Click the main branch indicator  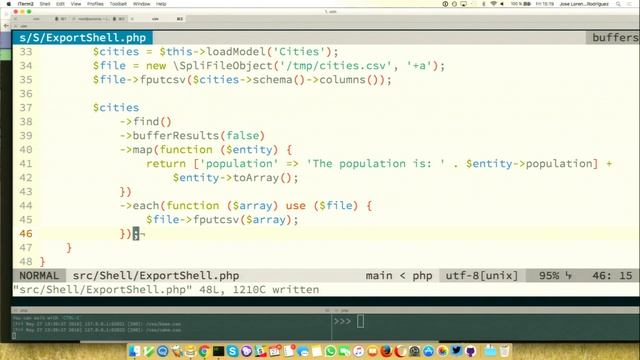click(379, 276)
